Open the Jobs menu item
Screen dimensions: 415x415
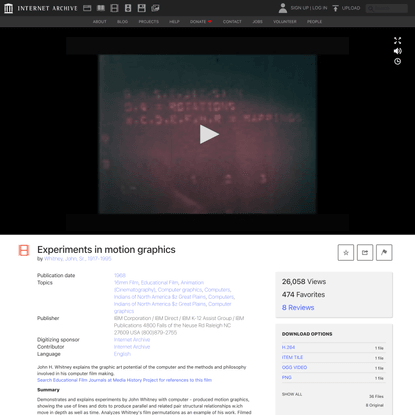pyautogui.click(x=257, y=22)
